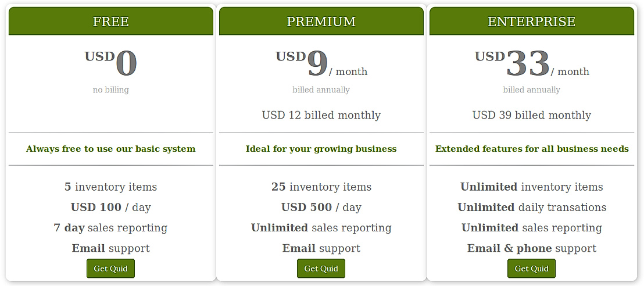Select the ENTERPRISE plan header
644x286 pixels.
pyautogui.click(x=531, y=22)
